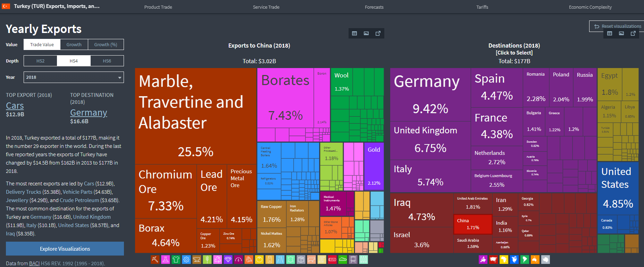Image resolution: width=644 pixels, height=267 pixels.
Task: Toggle the Transportation road category icon
Action: pos(280,259)
